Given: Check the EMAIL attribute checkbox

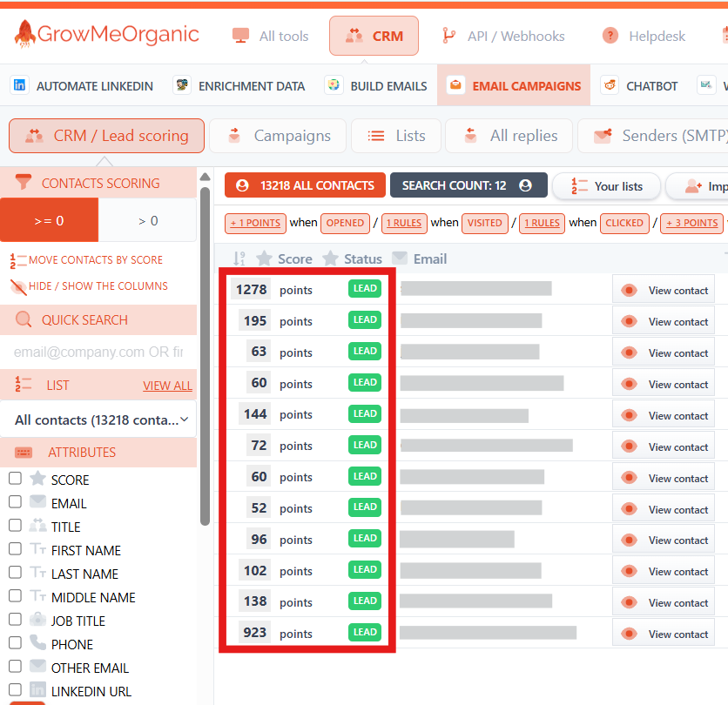Looking at the screenshot, I should click(x=16, y=501).
